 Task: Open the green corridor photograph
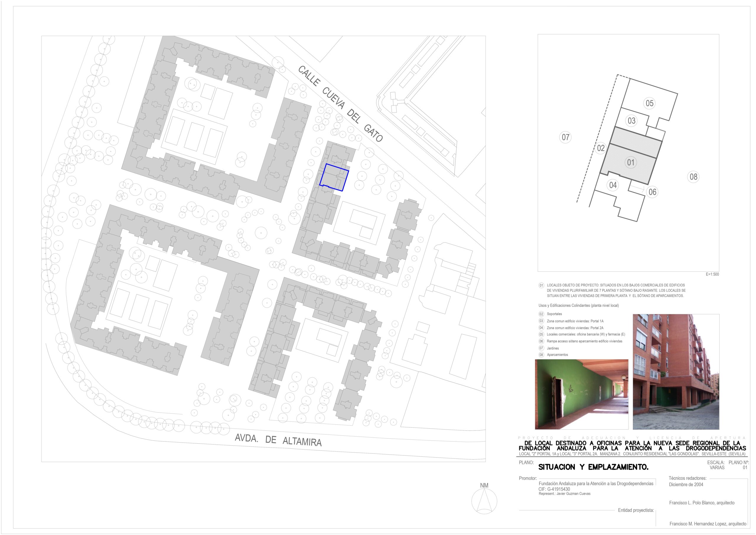[x=581, y=394]
